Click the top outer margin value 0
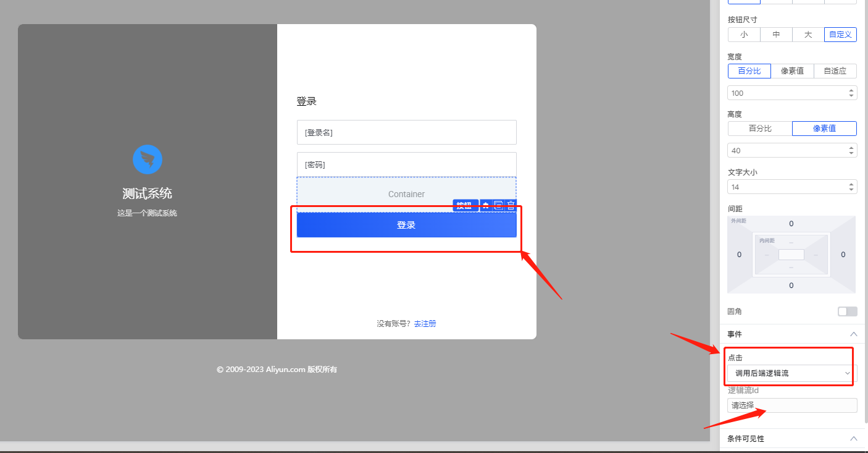The width and height of the screenshot is (868, 453). click(791, 224)
